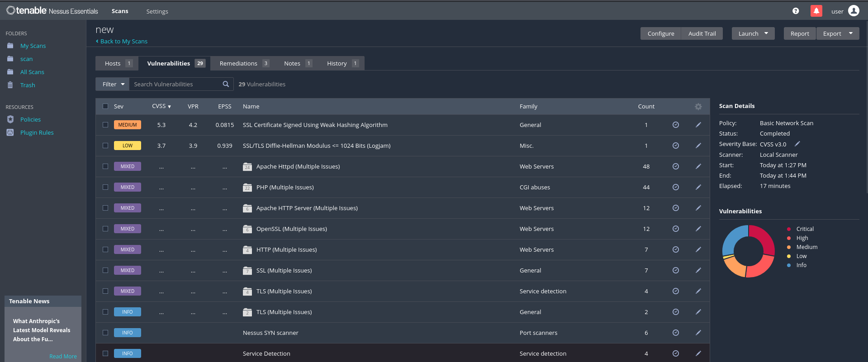868x362 pixels.
Task: Open the Filter dropdown
Action: tap(113, 84)
